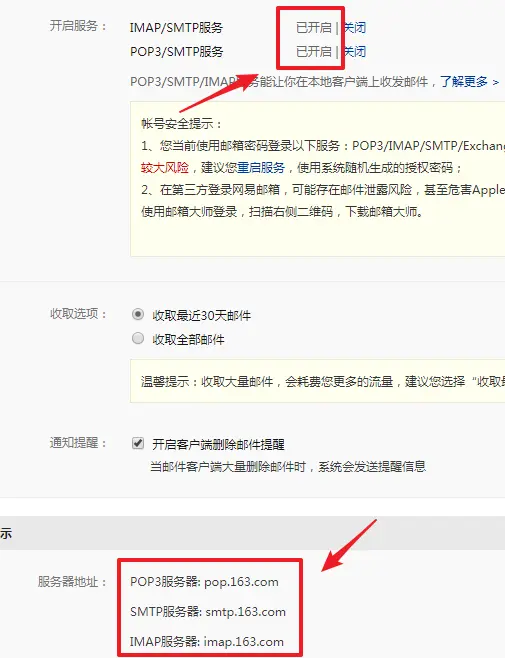Click the IMAP/SMTP服务 label
The width and height of the screenshot is (505, 658).
(x=176, y=28)
